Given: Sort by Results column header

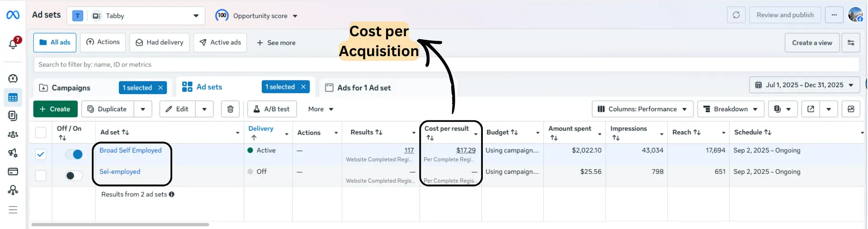Looking at the screenshot, I should point(367,132).
